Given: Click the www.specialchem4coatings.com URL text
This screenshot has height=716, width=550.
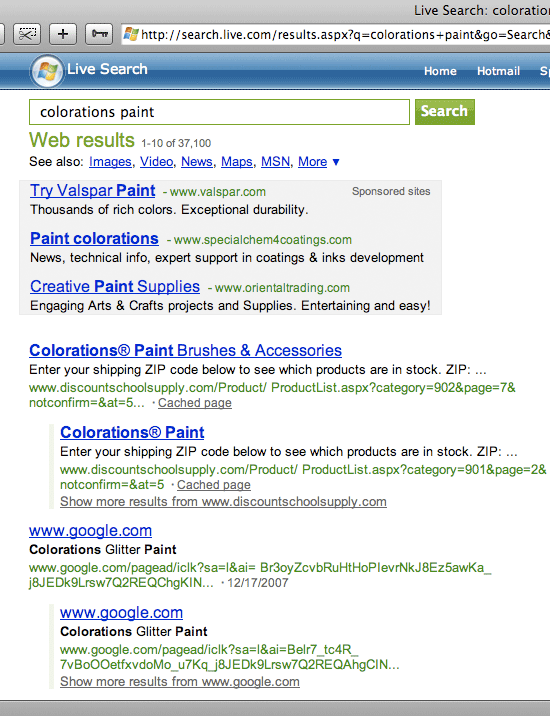Looking at the screenshot, I should [x=263, y=240].
